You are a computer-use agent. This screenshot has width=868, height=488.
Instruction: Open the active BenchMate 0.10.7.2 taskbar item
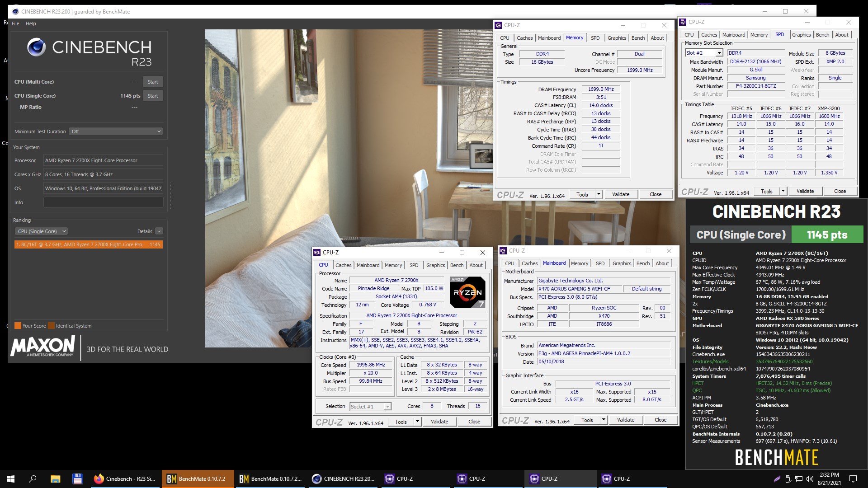198,479
